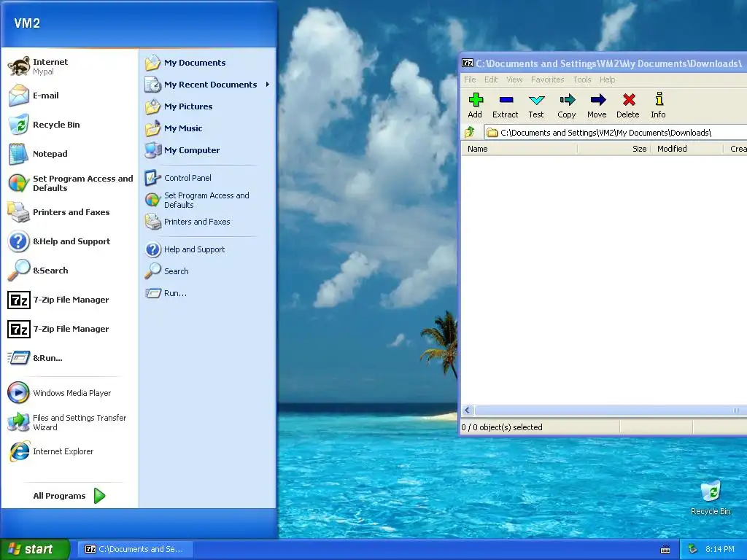Click the Info toolbar icon

(659, 105)
